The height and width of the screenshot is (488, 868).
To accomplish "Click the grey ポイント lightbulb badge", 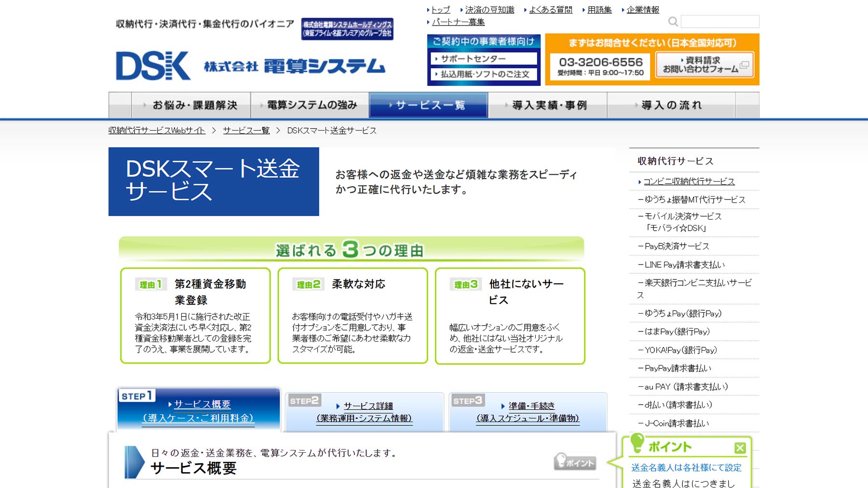I will click(575, 462).
